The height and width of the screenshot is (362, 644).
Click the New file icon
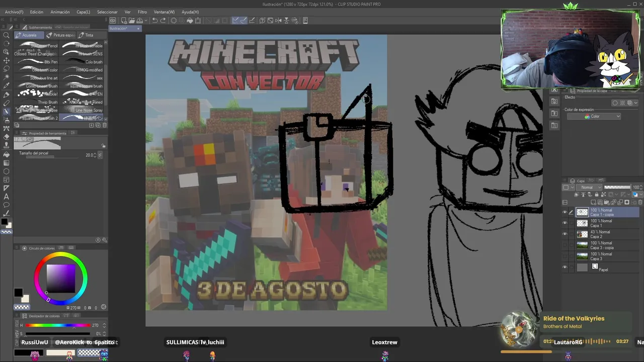coord(124,21)
